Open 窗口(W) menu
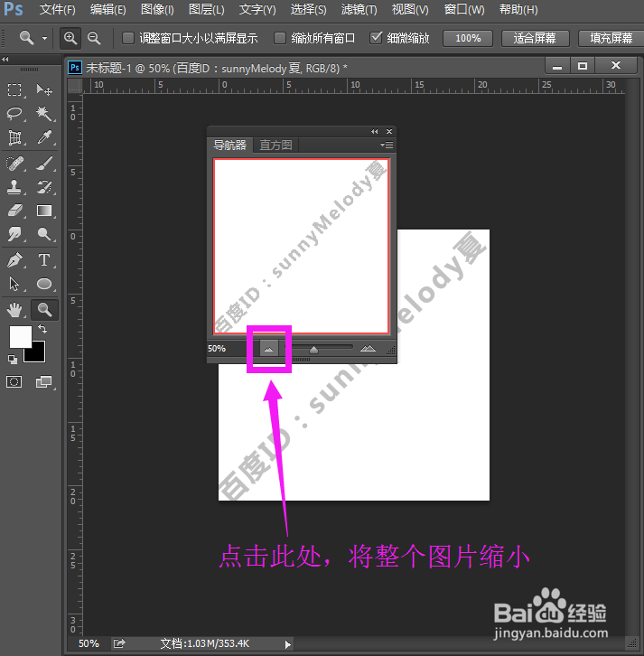The image size is (644, 656). (464, 9)
